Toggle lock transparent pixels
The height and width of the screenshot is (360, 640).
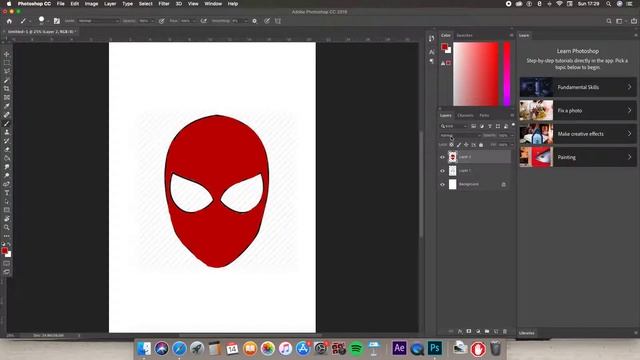[x=451, y=144]
